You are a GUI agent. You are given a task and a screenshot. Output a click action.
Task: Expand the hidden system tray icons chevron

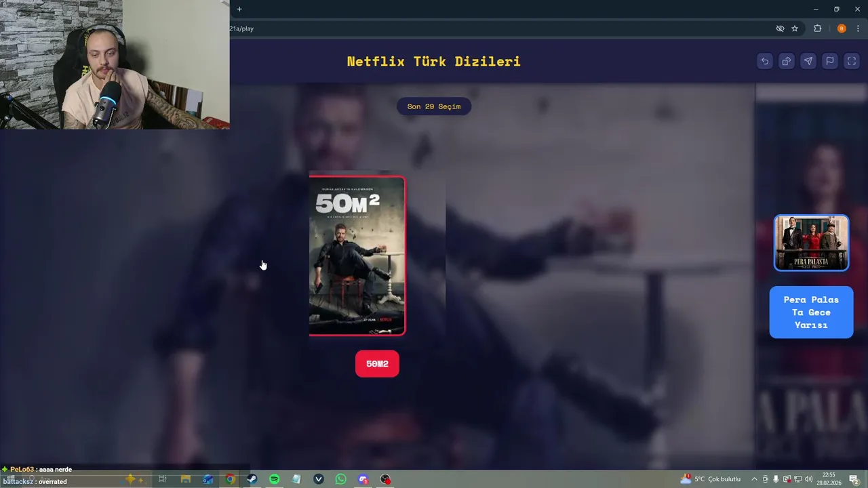(x=754, y=479)
